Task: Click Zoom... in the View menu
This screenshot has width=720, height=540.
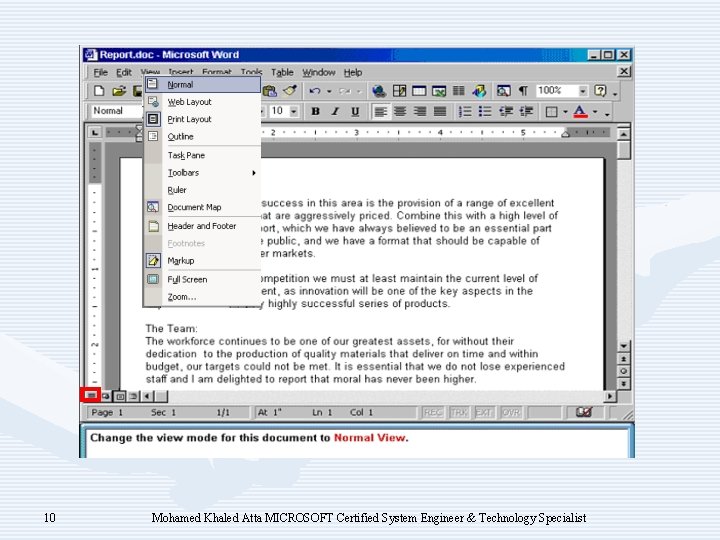Action: tap(202, 297)
